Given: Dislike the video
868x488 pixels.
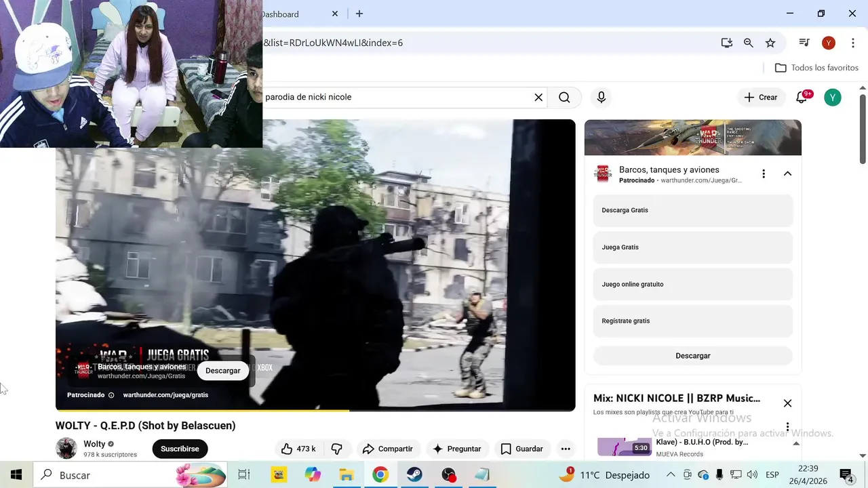Looking at the screenshot, I should pos(337,449).
